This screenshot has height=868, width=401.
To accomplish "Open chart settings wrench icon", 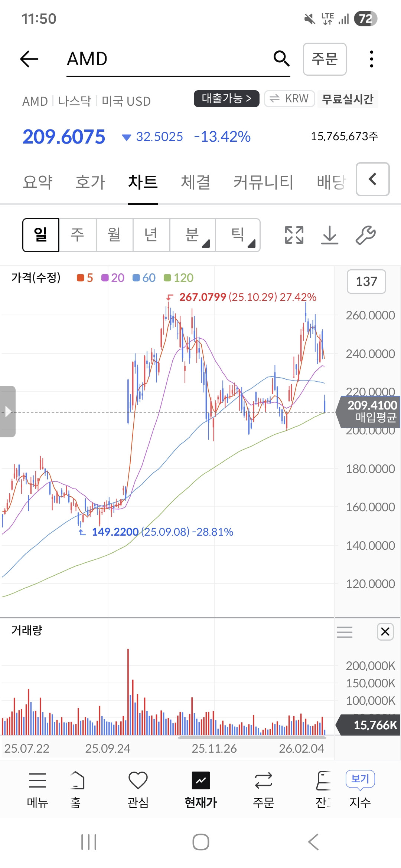I will click(366, 235).
